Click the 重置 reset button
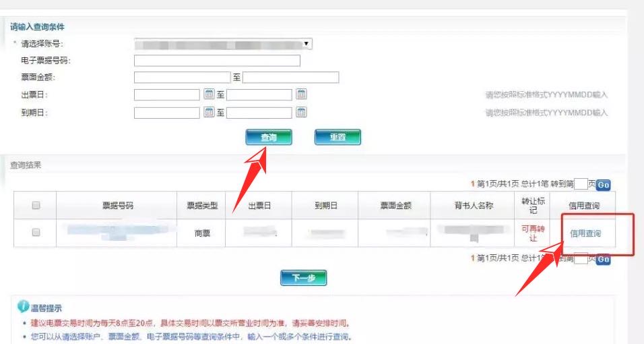The width and height of the screenshot is (644, 344). click(337, 137)
